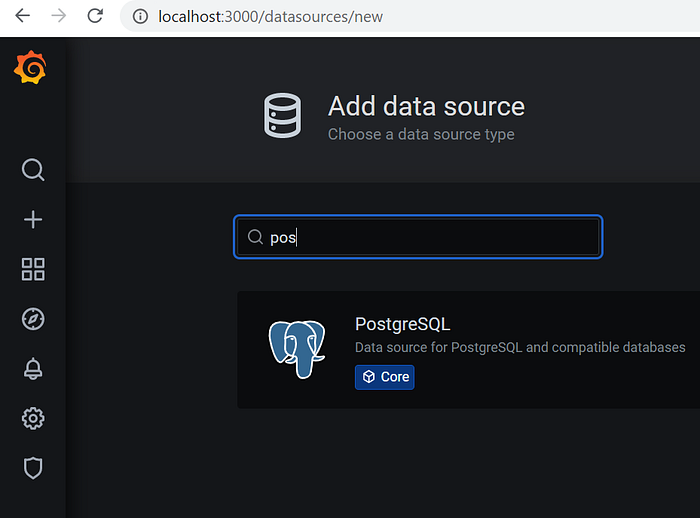
Task: Open the Alerting bell icon
Action: (x=33, y=369)
